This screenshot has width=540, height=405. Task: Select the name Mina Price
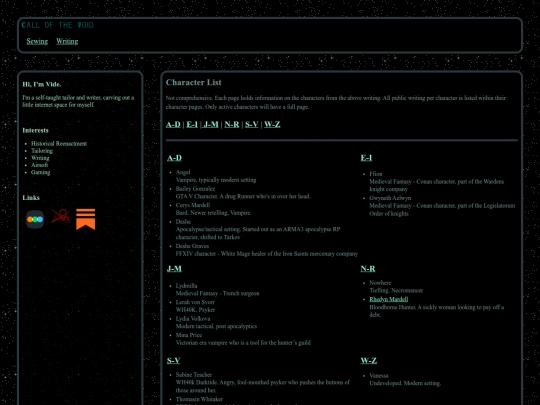click(x=189, y=335)
